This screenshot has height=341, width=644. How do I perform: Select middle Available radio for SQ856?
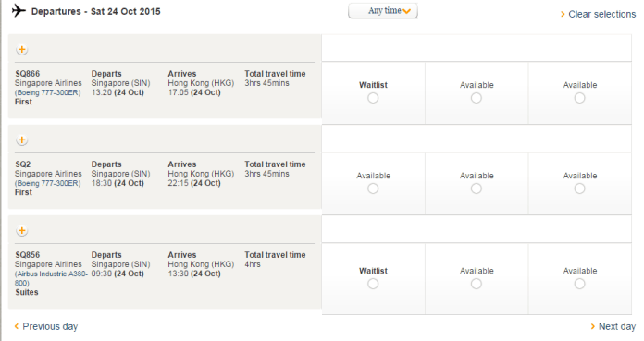coord(477,284)
